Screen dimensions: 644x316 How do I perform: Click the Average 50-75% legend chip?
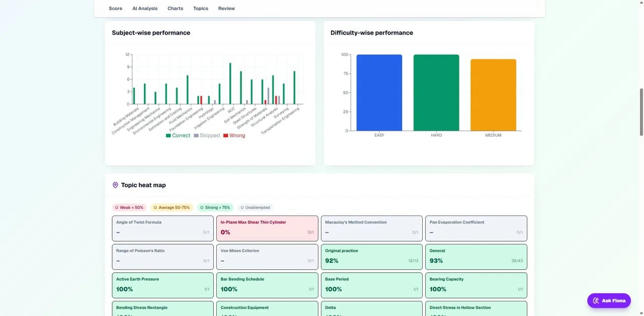172,207
